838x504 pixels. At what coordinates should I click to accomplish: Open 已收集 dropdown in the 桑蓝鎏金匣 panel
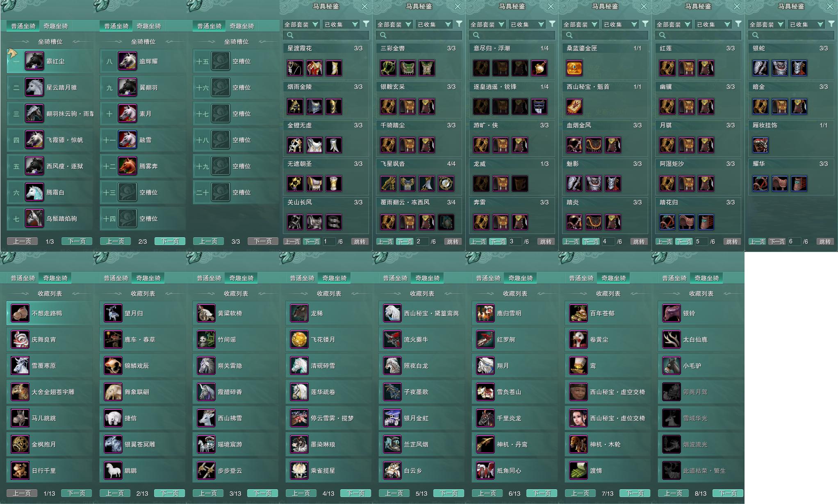(x=620, y=25)
